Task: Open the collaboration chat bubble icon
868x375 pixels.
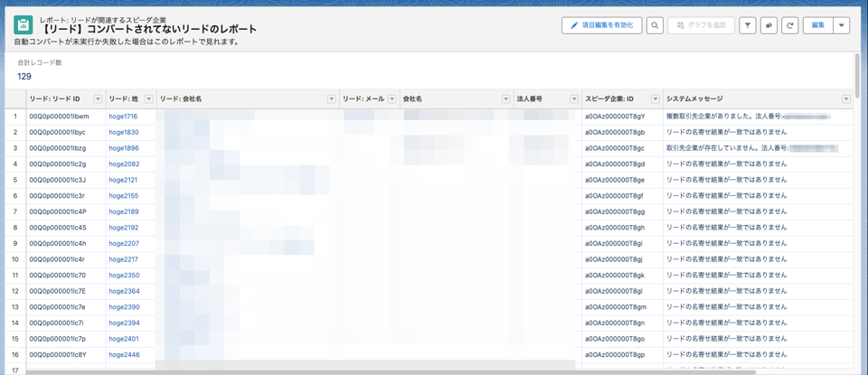Action: [x=769, y=26]
